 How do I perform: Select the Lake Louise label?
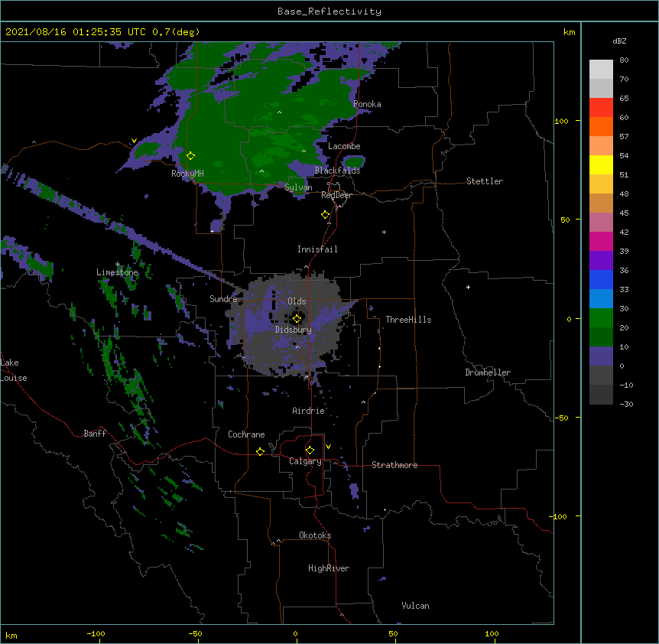(14, 370)
